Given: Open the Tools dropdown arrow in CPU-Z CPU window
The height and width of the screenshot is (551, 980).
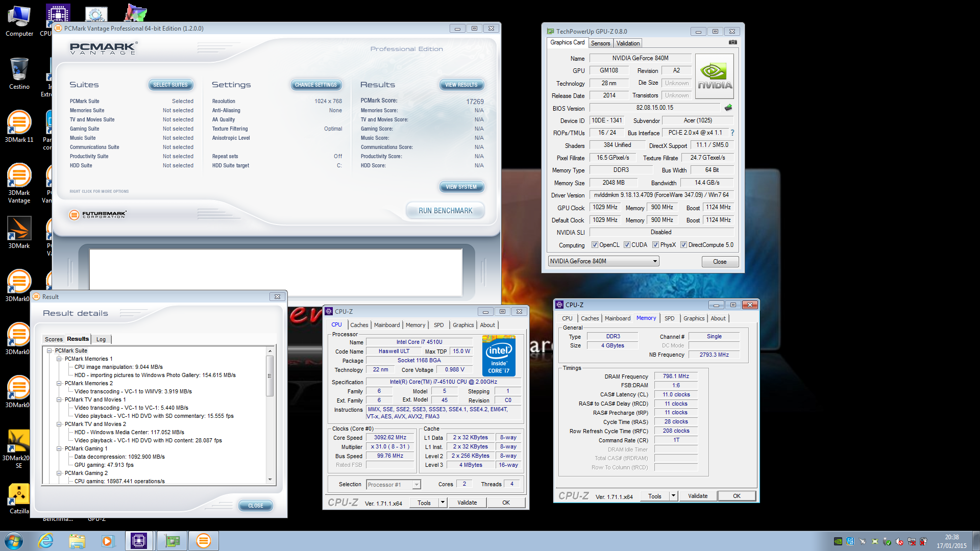Looking at the screenshot, I should tap(443, 503).
